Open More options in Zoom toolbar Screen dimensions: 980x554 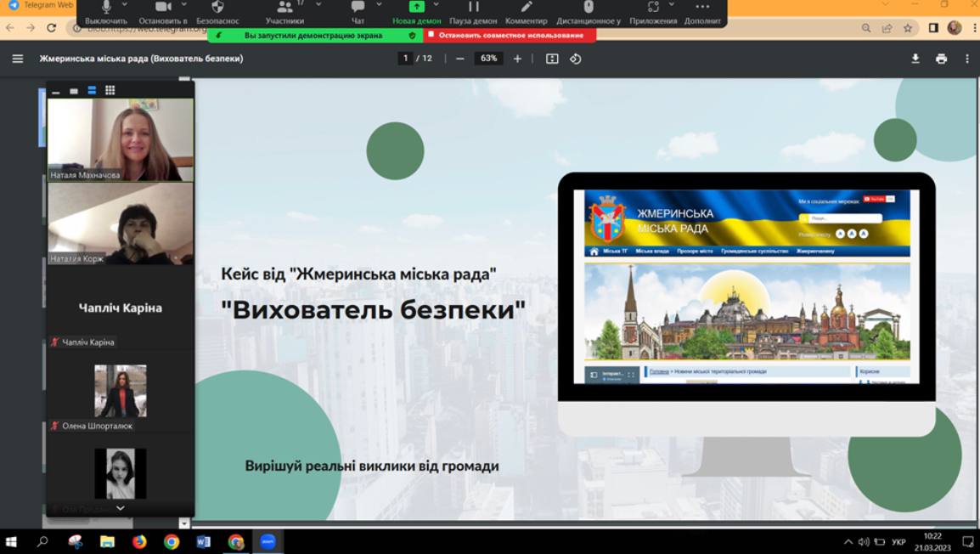point(701,8)
